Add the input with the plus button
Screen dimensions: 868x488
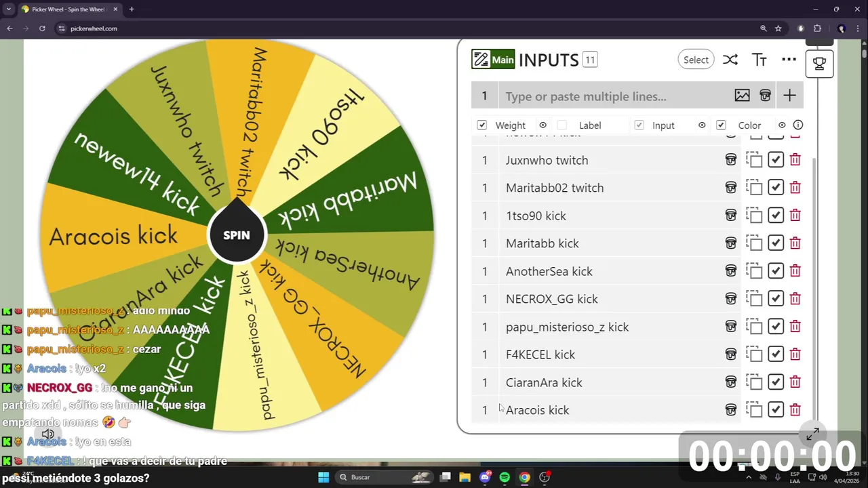tap(789, 96)
